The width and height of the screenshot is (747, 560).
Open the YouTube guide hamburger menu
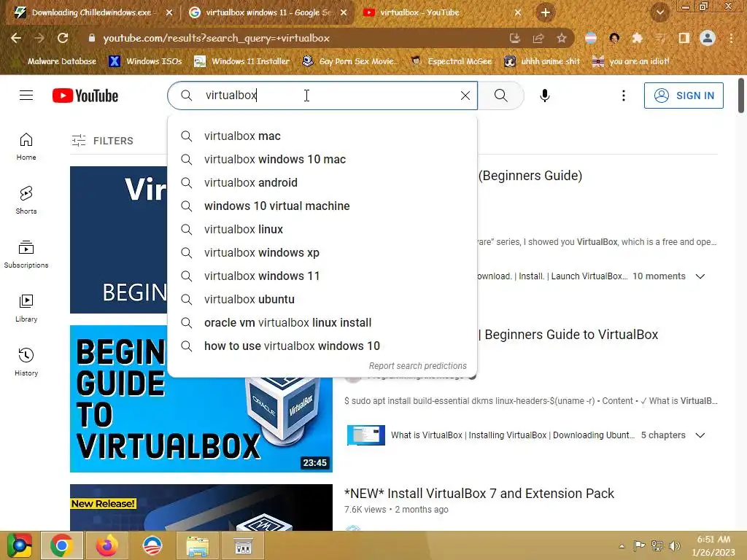[x=26, y=96]
